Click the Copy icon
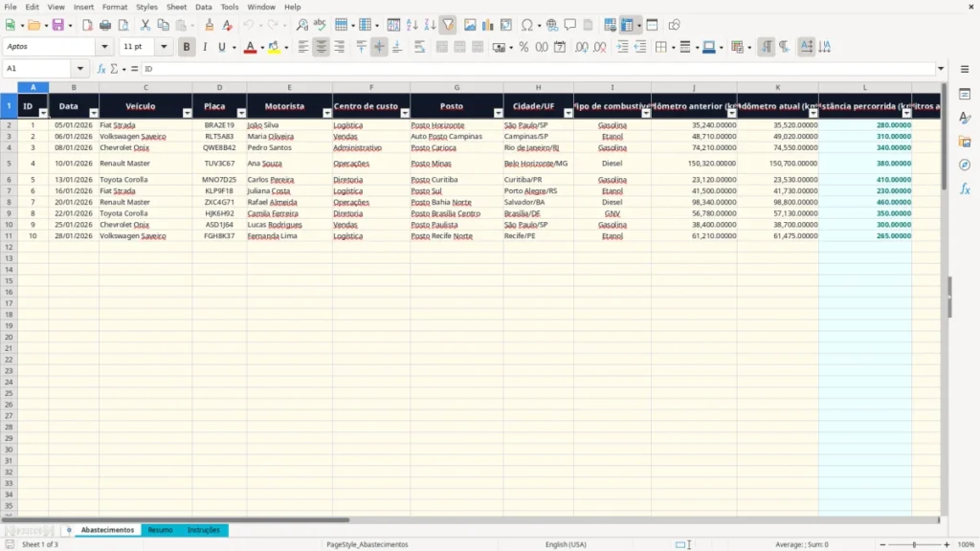The width and height of the screenshot is (980, 551). click(x=163, y=25)
